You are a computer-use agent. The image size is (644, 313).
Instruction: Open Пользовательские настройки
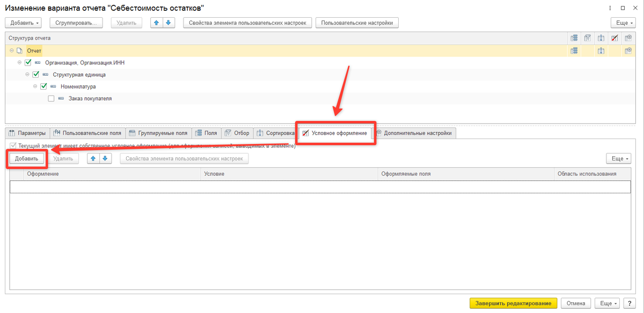click(357, 23)
